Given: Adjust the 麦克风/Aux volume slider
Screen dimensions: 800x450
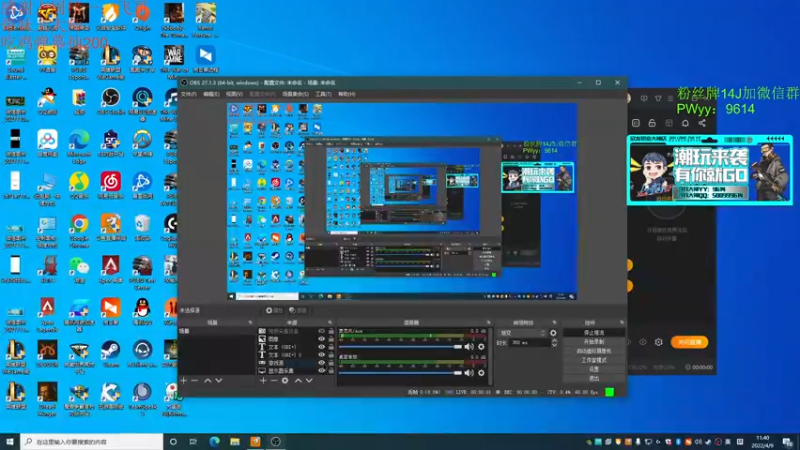Looking at the screenshot, I should point(401,347).
